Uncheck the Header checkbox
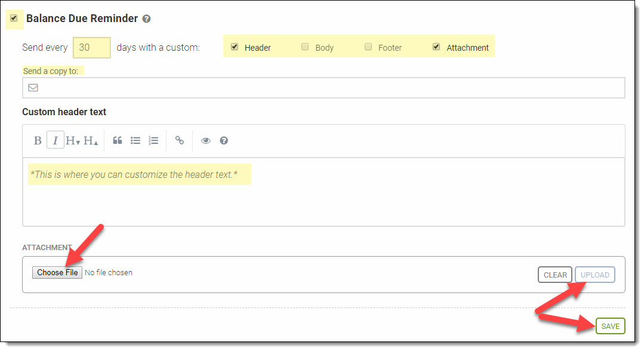644x351 pixels. coord(235,47)
